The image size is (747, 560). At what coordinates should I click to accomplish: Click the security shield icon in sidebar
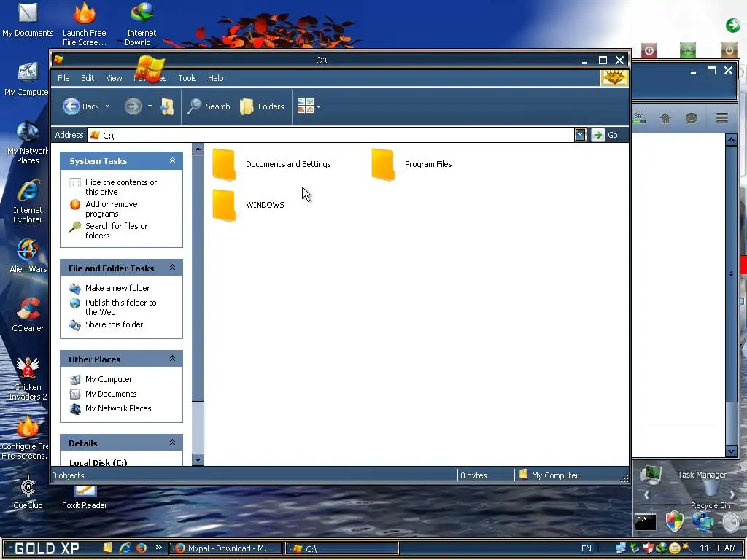pyautogui.click(x=674, y=521)
